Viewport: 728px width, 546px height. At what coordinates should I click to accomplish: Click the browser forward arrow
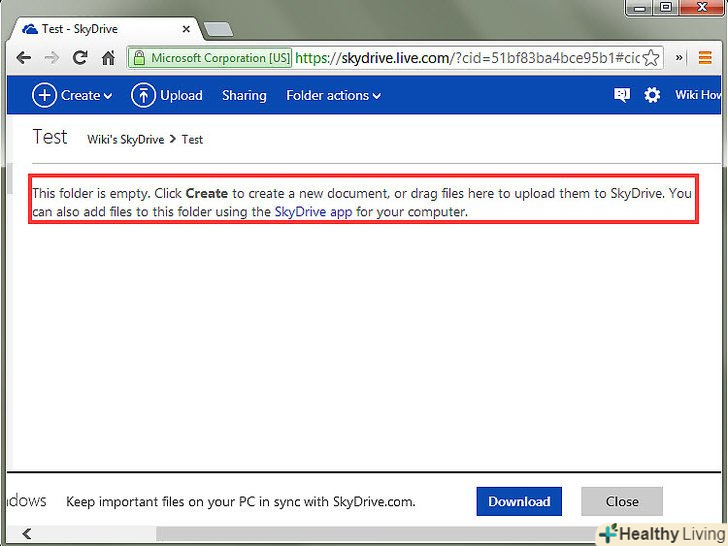pyautogui.click(x=52, y=58)
